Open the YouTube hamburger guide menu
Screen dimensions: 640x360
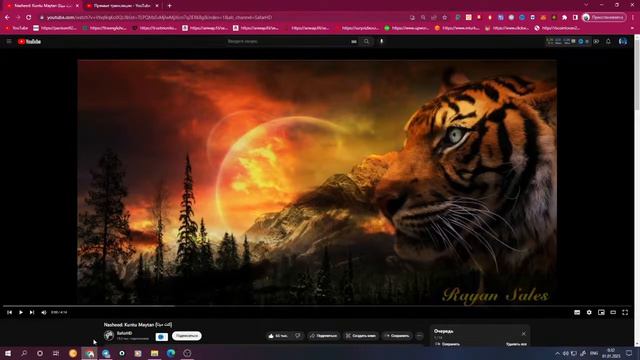9,41
